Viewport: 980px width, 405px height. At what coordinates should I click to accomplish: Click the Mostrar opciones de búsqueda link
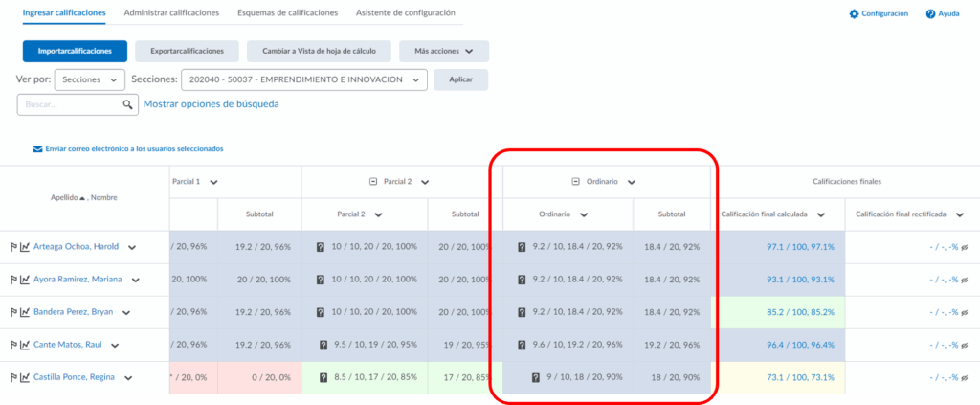pyautogui.click(x=211, y=104)
